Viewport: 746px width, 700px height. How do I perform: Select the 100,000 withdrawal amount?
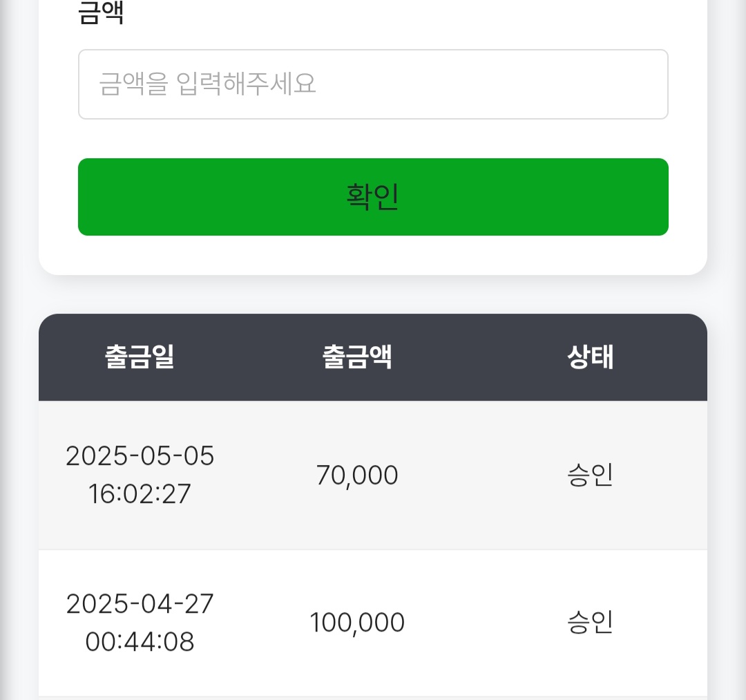point(357,623)
